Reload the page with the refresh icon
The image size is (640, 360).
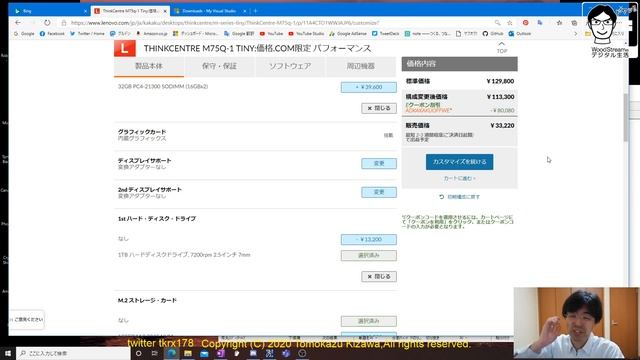click(x=47, y=23)
